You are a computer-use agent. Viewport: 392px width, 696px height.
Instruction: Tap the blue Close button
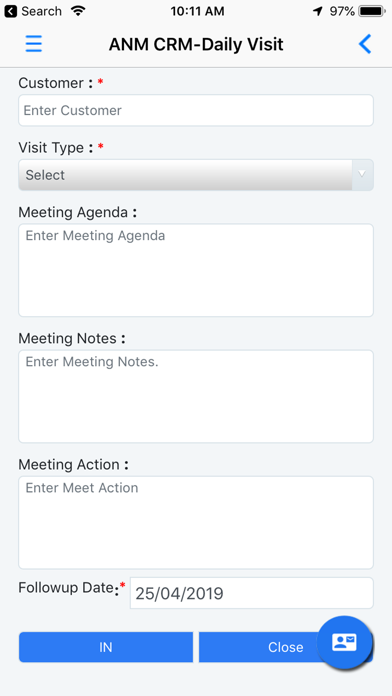click(x=285, y=647)
